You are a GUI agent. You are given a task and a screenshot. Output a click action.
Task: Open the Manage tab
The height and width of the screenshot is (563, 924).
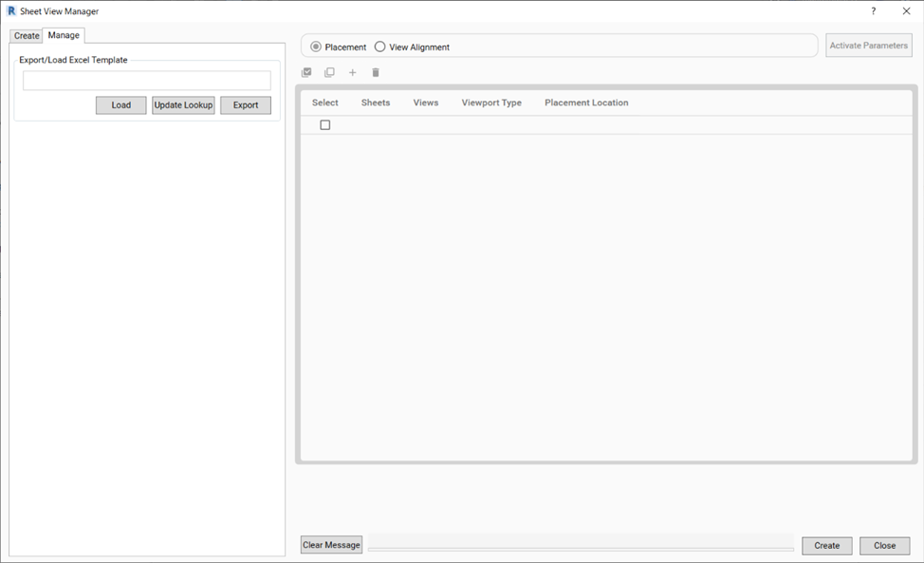pos(64,35)
